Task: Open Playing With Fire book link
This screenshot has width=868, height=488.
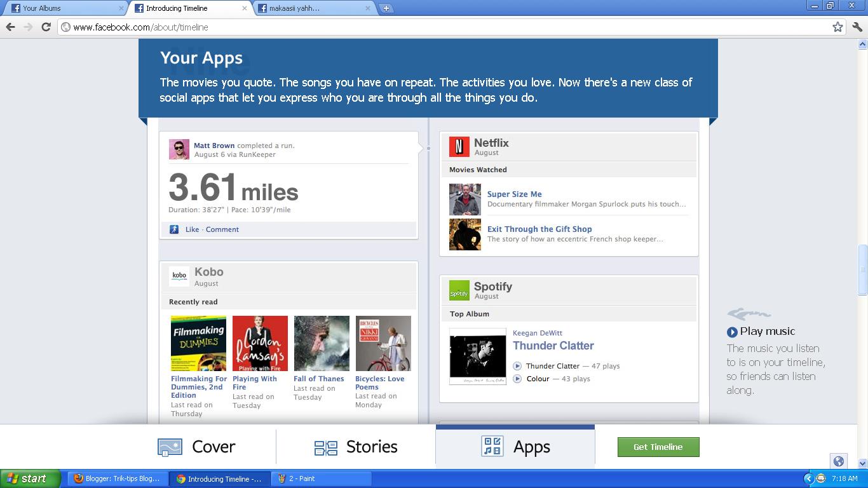Action: click(255, 383)
